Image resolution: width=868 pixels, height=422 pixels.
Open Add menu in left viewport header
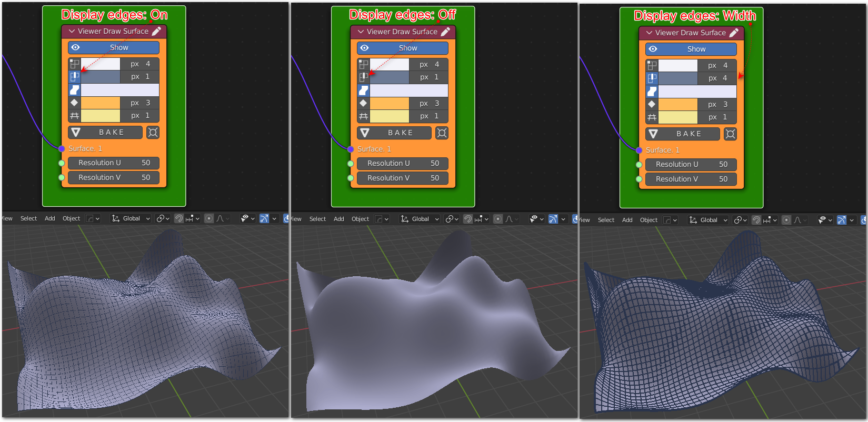[x=50, y=218]
